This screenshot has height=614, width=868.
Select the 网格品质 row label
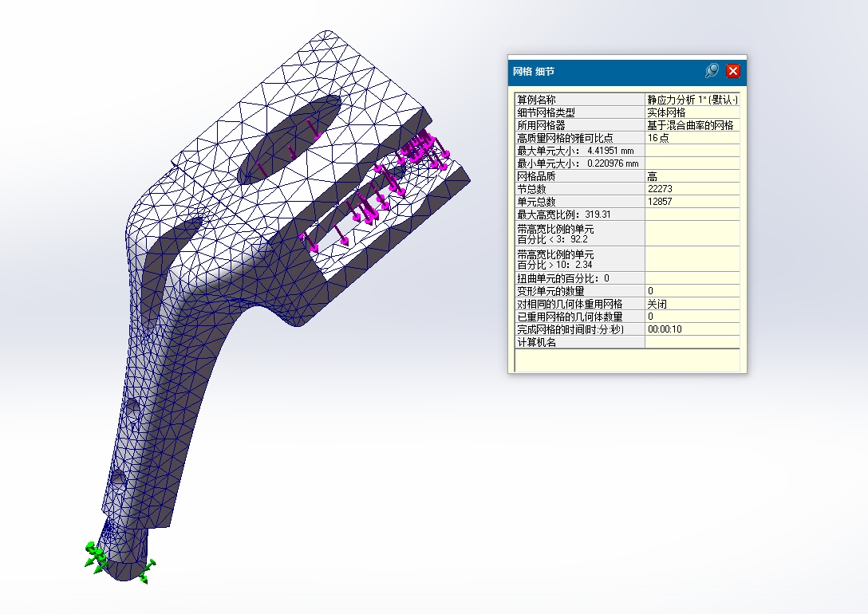coord(579,176)
